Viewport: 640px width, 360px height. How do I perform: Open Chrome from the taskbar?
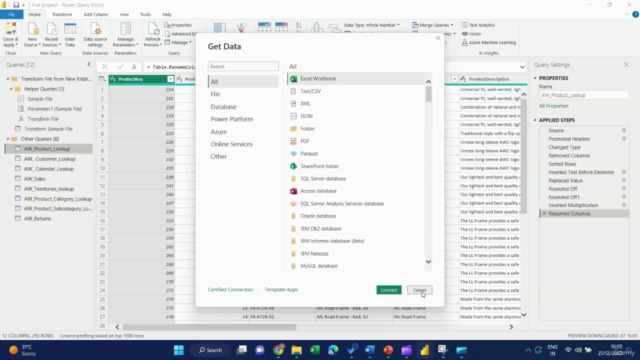click(278, 350)
